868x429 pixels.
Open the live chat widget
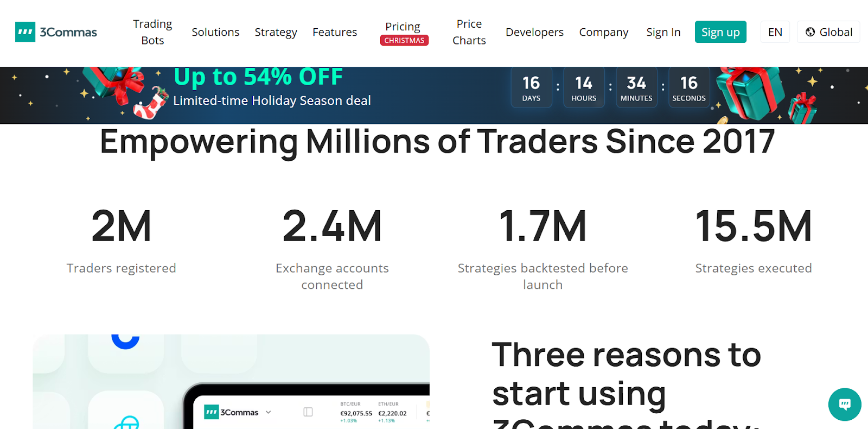click(844, 404)
